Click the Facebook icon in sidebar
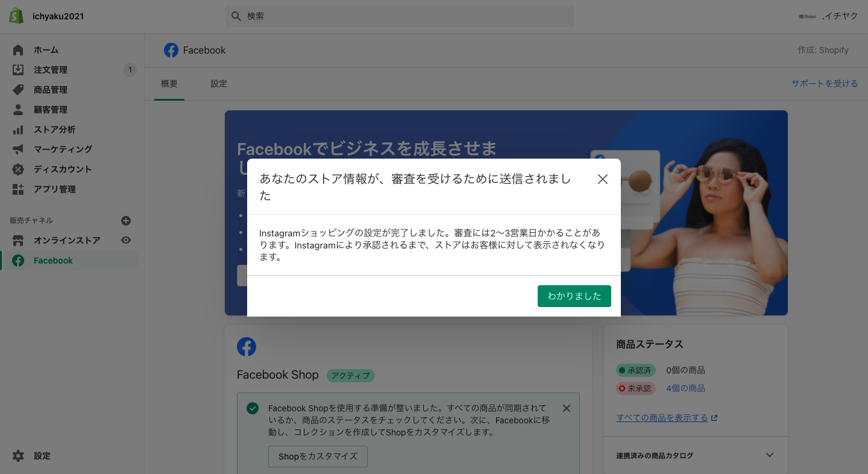The width and height of the screenshot is (868, 474). click(18, 261)
